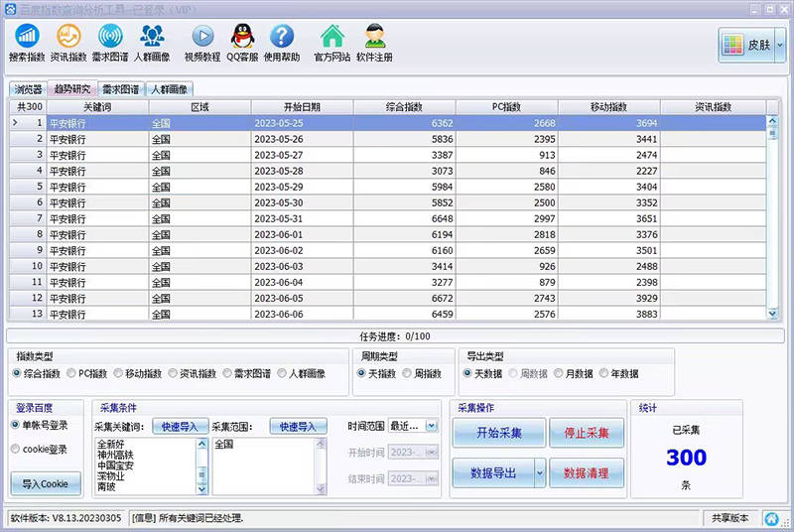The height and width of the screenshot is (532, 794).
Task: Click inside the 采集范围 text area
Action: point(264,466)
